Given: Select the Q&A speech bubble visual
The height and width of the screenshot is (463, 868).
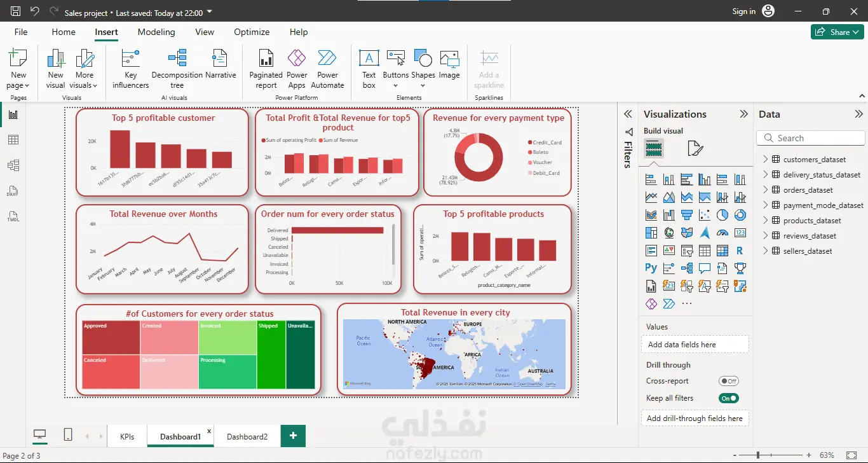Looking at the screenshot, I should click(704, 268).
